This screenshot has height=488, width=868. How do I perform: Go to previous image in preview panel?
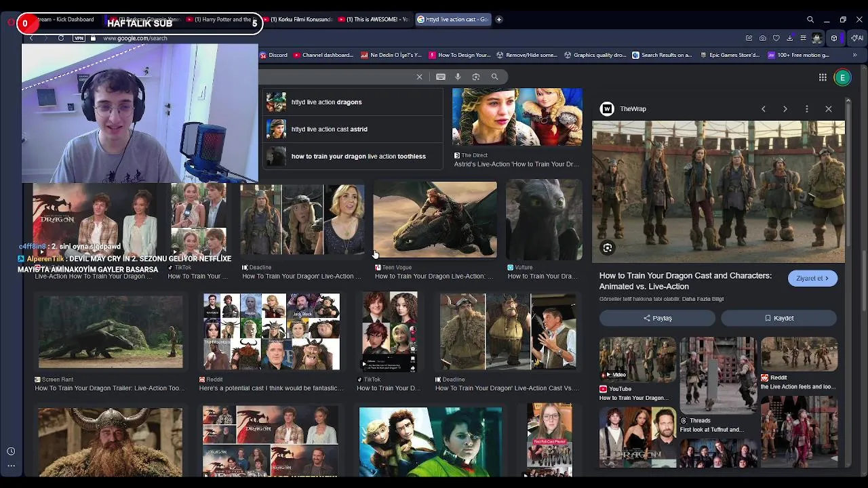(764, 108)
